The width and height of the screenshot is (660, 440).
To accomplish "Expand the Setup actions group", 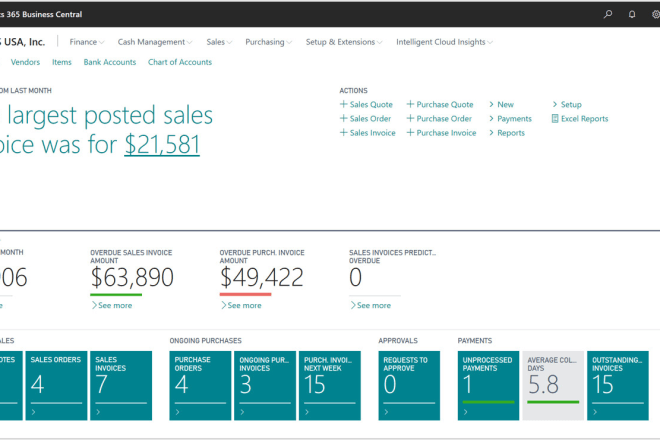I will coord(567,104).
